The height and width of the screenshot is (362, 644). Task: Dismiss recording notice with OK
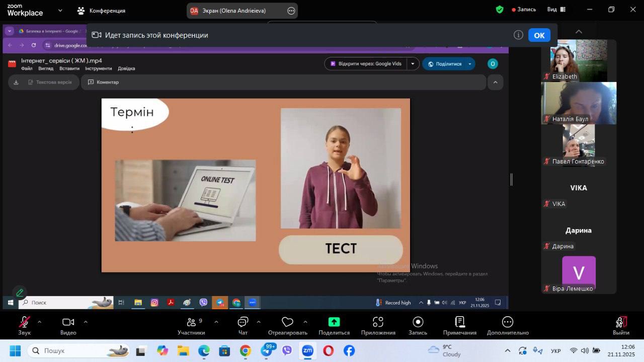539,35
